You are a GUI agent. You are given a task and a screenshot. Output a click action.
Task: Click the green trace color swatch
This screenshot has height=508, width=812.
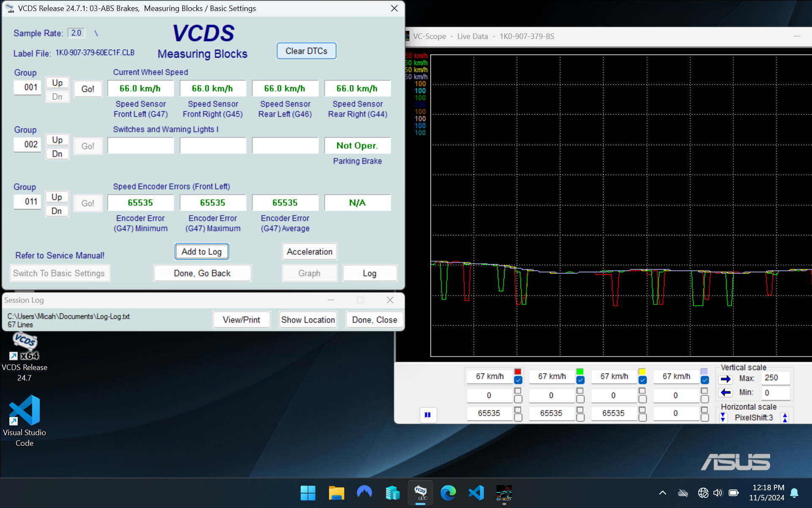(x=580, y=371)
